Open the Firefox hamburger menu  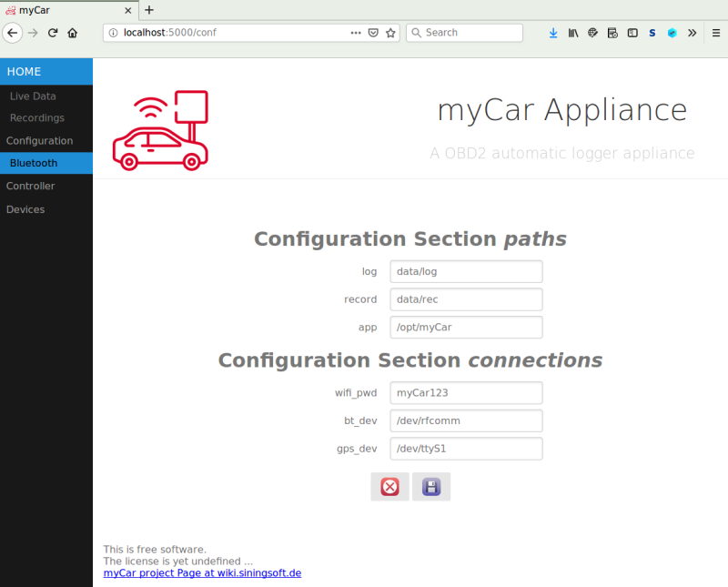[x=715, y=33]
